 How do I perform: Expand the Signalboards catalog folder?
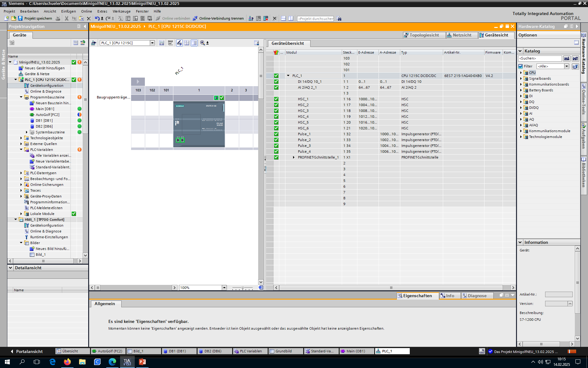(x=521, y=79)
